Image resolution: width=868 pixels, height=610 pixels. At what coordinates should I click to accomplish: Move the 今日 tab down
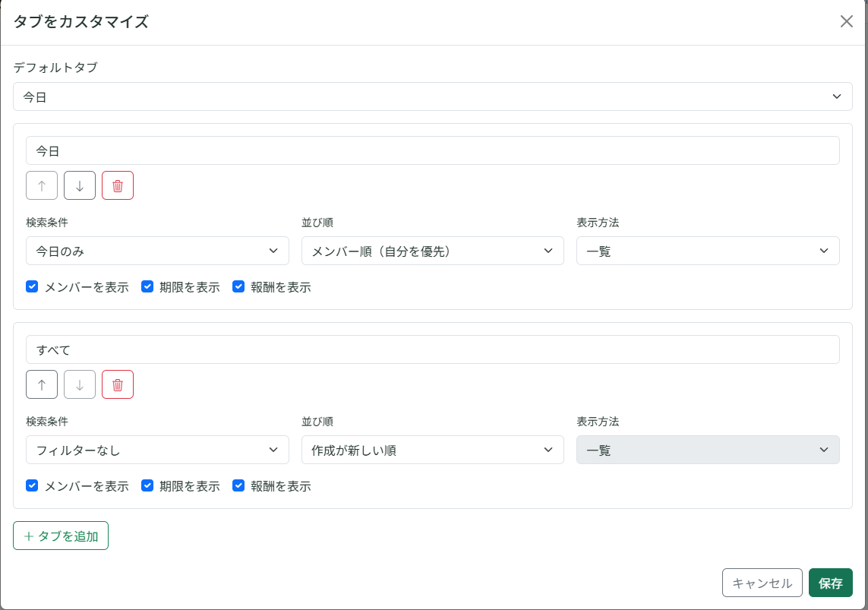80,185
